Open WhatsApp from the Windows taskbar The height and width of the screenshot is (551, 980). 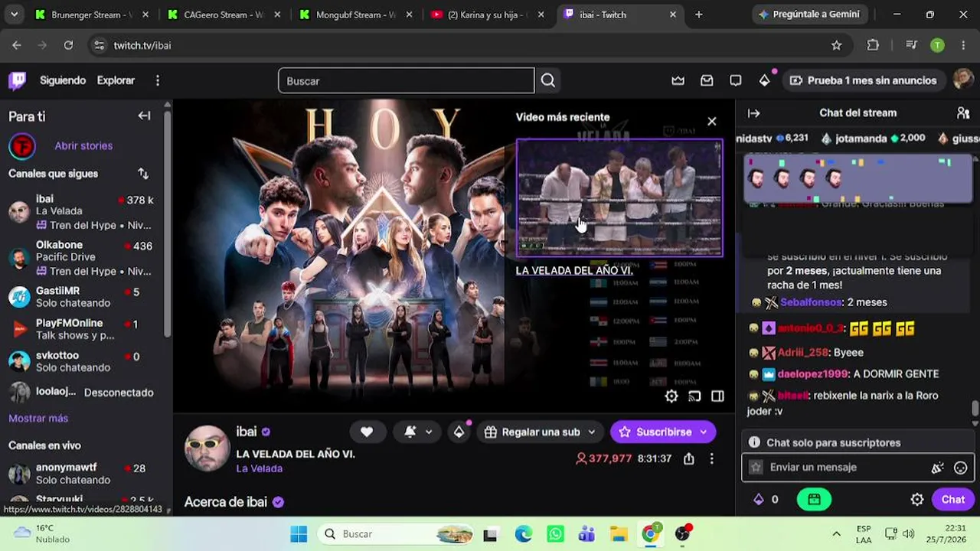click(556, 533)
